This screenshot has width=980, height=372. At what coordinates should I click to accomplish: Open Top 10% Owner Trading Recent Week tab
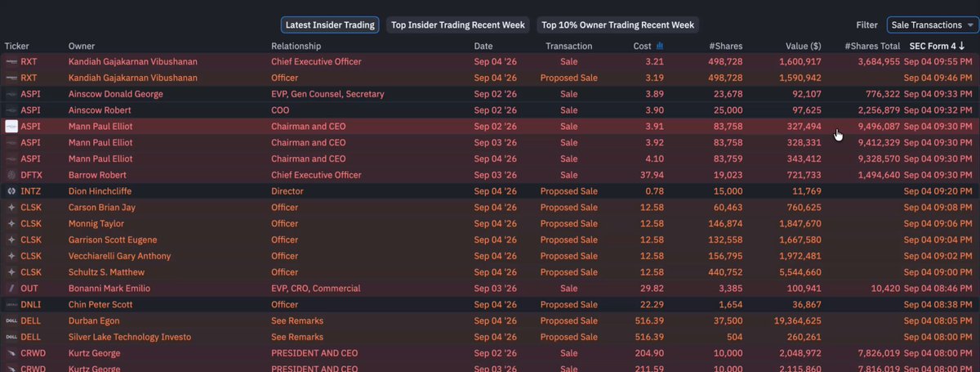tap(618, 25)
